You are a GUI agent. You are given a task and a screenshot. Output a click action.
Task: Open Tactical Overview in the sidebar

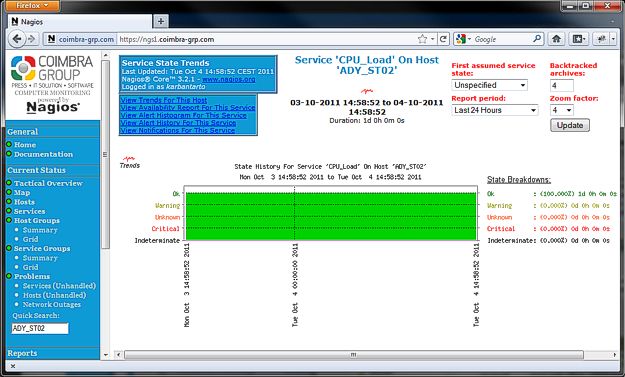pyautogui.click(x=48, y=183)
